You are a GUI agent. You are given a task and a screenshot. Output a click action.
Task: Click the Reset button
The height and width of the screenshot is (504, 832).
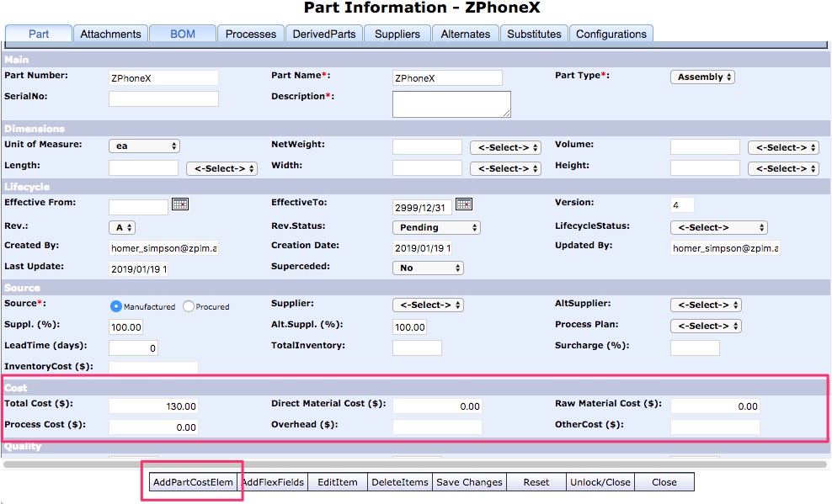[536, 482]
